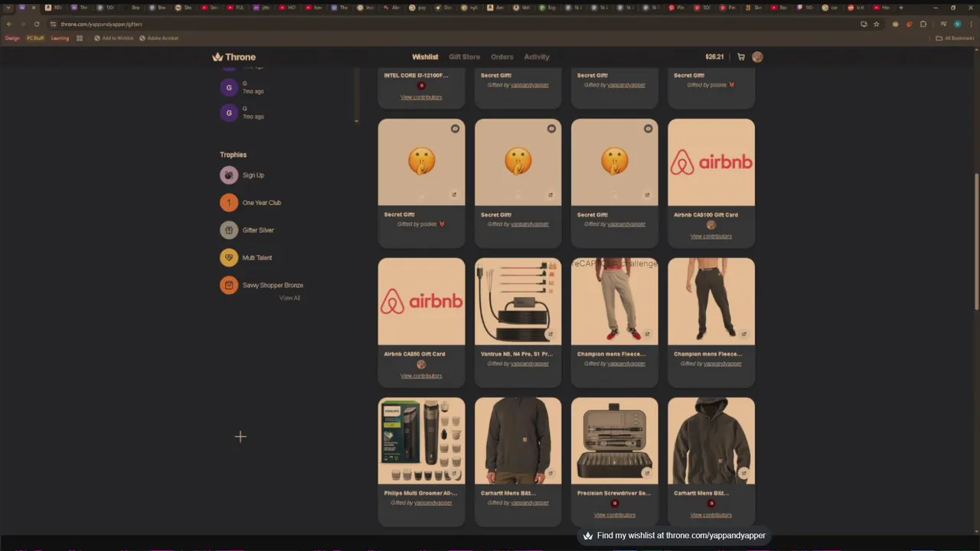Open yappandyapper link on Carhartt jacket card
The height and width of the screenshot is (551, 980).
click(x=530, y=503)
